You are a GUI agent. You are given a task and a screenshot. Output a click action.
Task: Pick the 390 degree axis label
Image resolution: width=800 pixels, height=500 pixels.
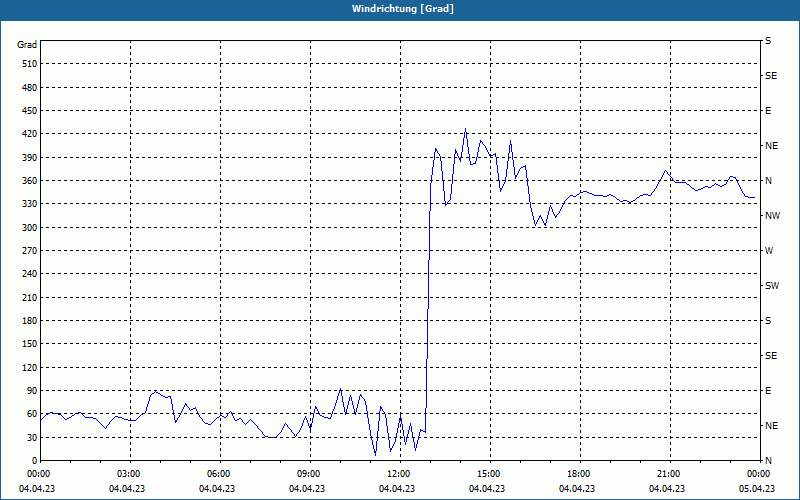(30, 157)
